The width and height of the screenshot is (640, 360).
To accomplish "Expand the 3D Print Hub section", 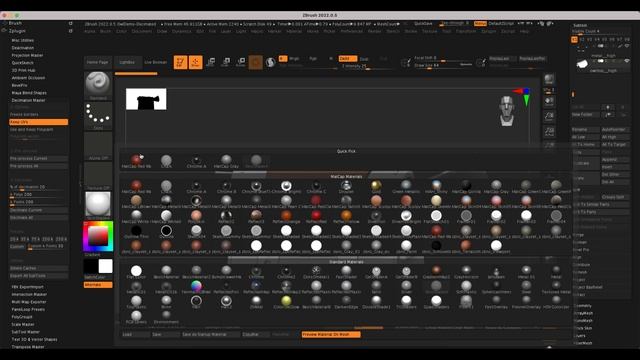I will pyautogui.click(x=23, y=70).
